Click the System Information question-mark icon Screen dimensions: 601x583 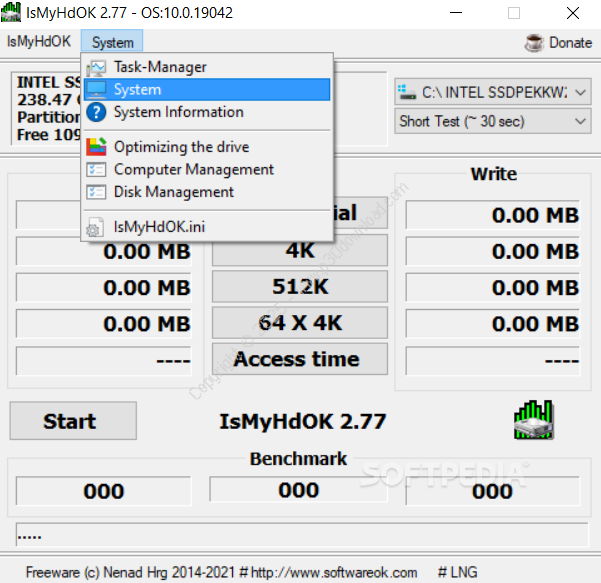point(96,113)
